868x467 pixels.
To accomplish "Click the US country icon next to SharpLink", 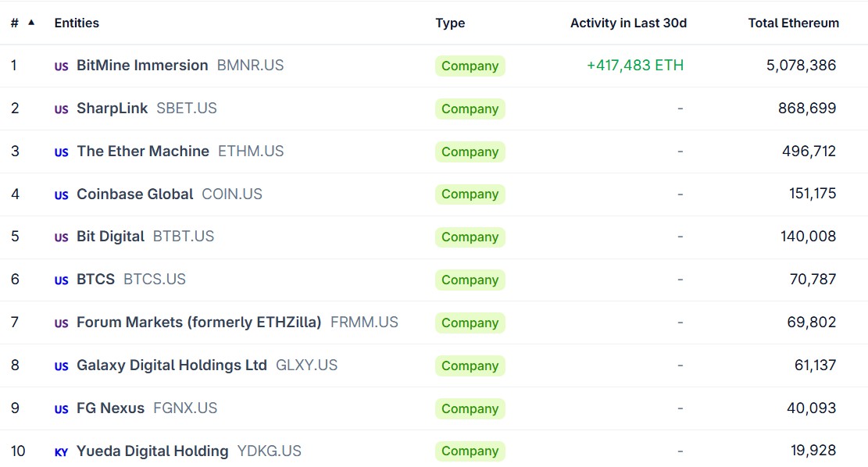I will click(x=61, y=109).
